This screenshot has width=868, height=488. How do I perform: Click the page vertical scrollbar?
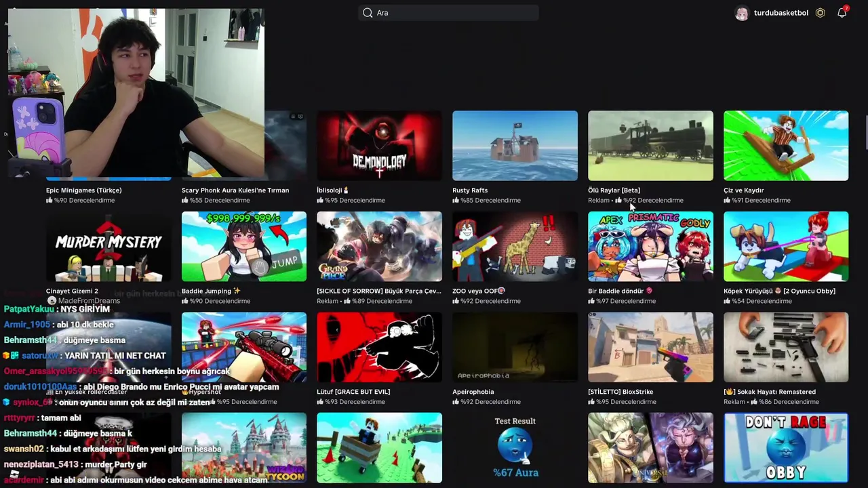tap(865, 132)
